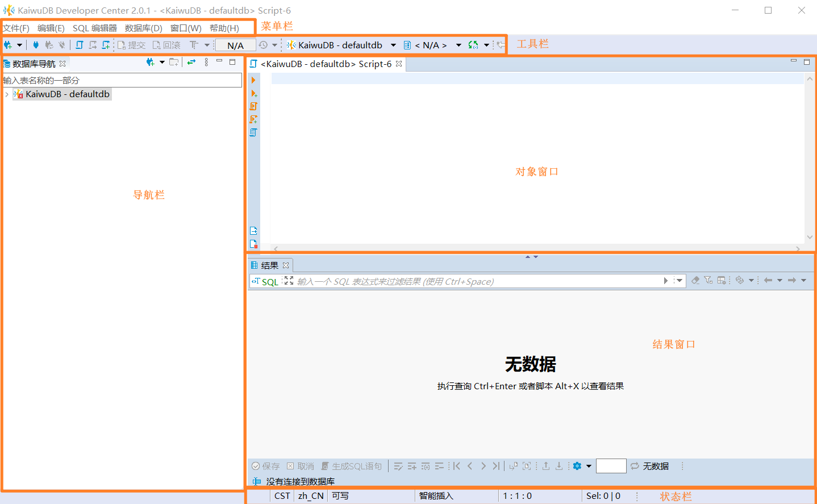This screenshot has width=817, height=504.
Task: Open the 窗口(W) menu
Action: pyautogui.click(x=186, y=28)
